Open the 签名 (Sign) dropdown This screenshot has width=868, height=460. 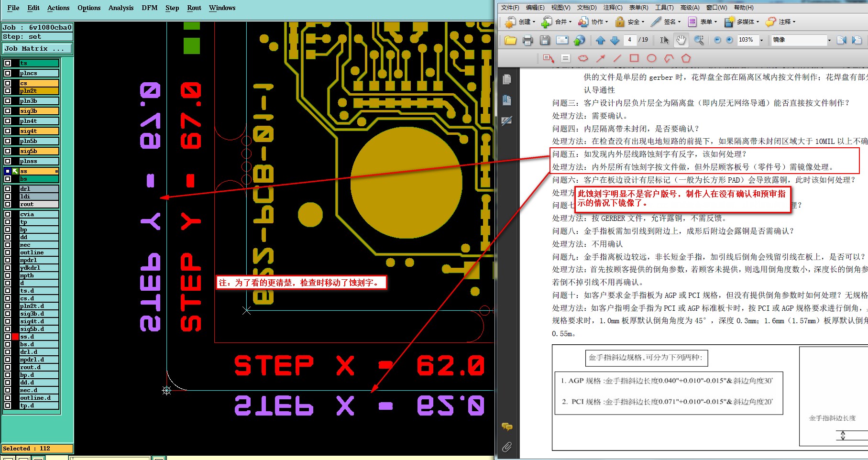coord(666,22)
